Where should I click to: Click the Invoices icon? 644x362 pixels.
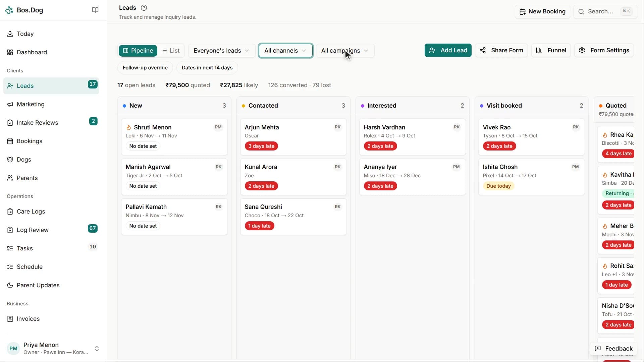(10, 319)
